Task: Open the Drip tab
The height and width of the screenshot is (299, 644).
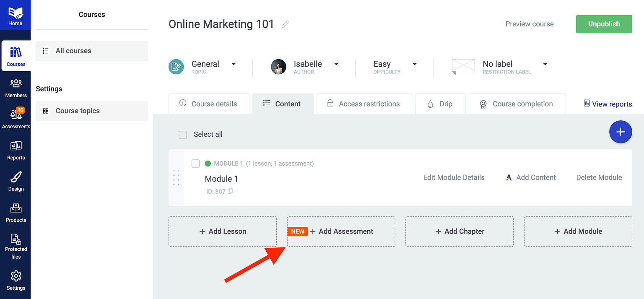Action: 440,104
